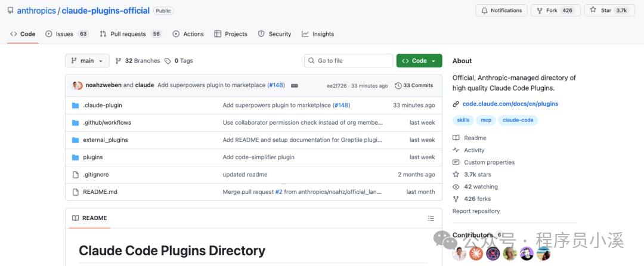Click the link icon beside code.claude.com URL
Viewport: 644px width, 266px height.
pyautogui.click(x=456, y=104)
